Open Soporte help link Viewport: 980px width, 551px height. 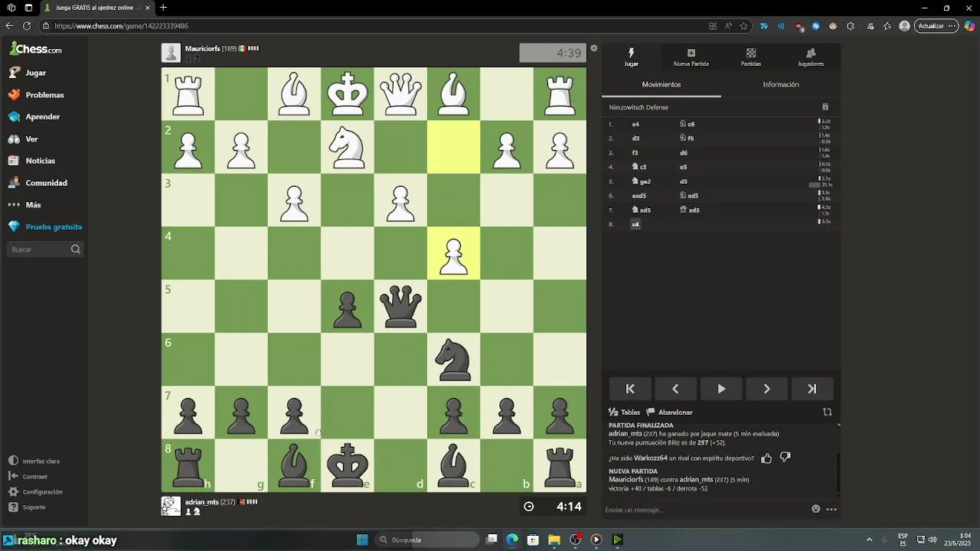[x=34, y=507]
